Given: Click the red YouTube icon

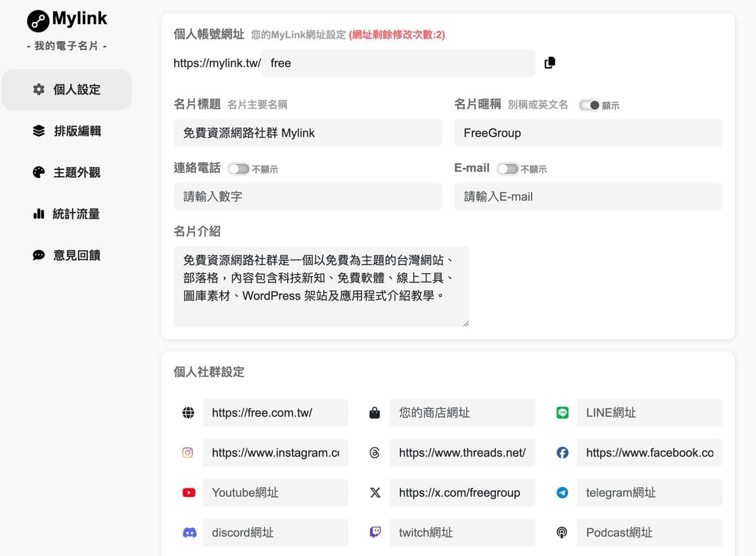Looking at the screenshot, I should 188,492.
